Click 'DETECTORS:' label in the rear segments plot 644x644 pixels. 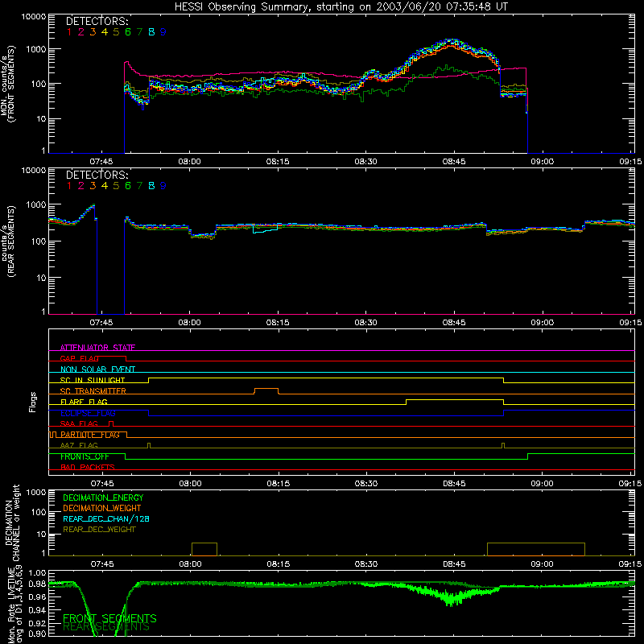(x=97, y=175)
